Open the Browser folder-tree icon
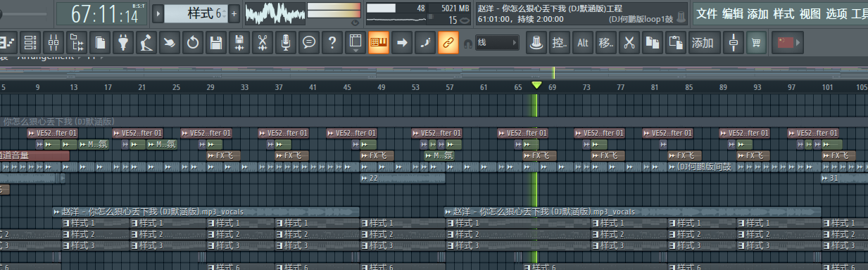Image resolution: width=868 pixels, height=270 pixels. coord(77,43)
